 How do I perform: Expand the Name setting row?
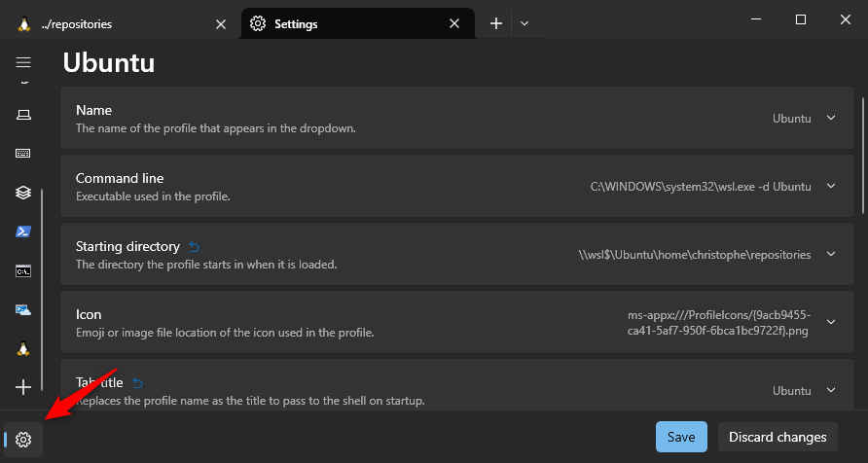[457, 118]
